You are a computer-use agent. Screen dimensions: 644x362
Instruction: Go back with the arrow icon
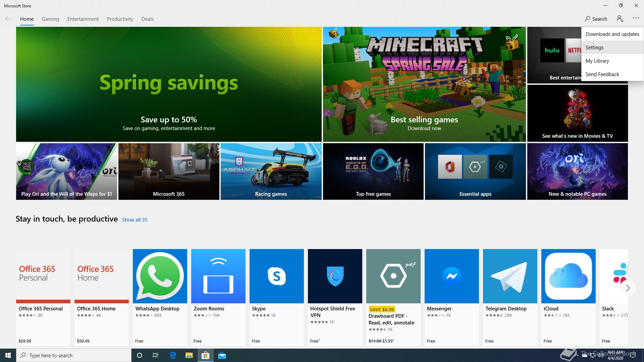pos(8,19)
